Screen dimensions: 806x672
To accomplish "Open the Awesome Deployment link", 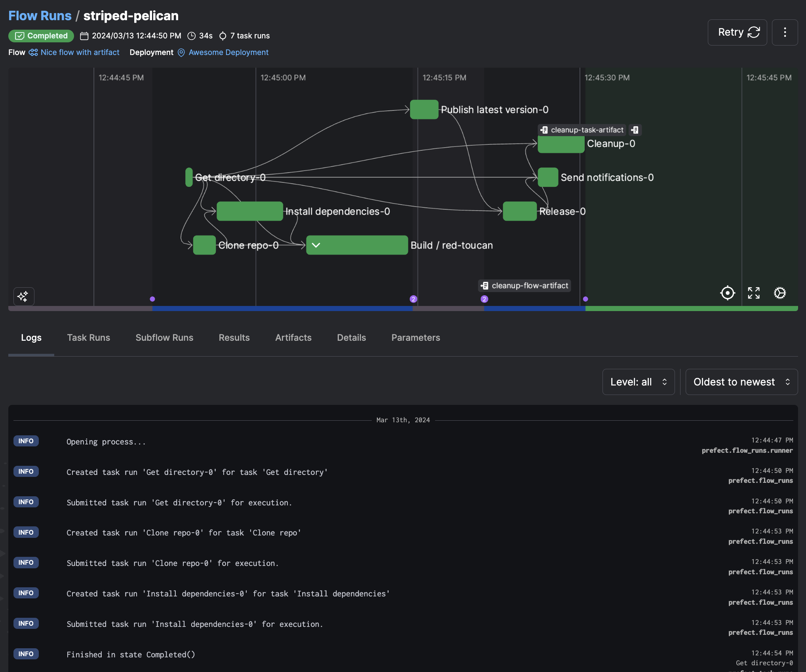I will (228, 52).
